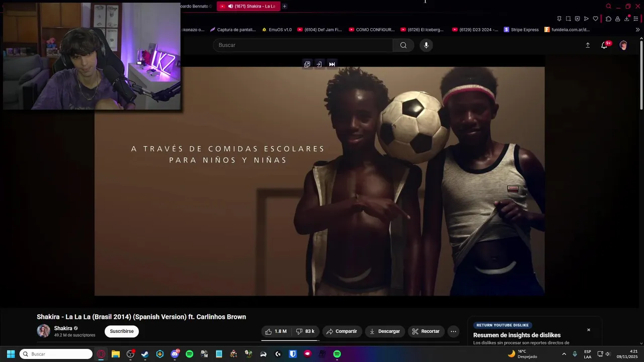Open OBS Studio from taskbar
This screenshot has height=362, width=644.
(130, 354)
